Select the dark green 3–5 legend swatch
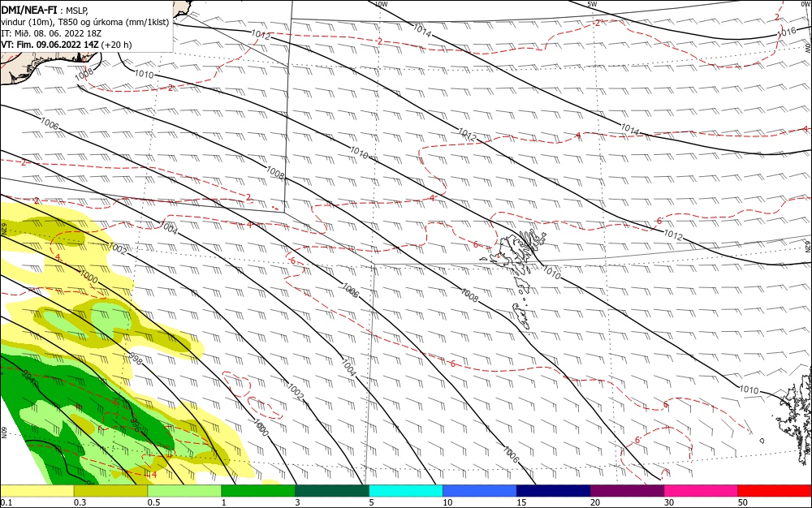The width and height of the screenshot is (812, 508). coord(332,491)
